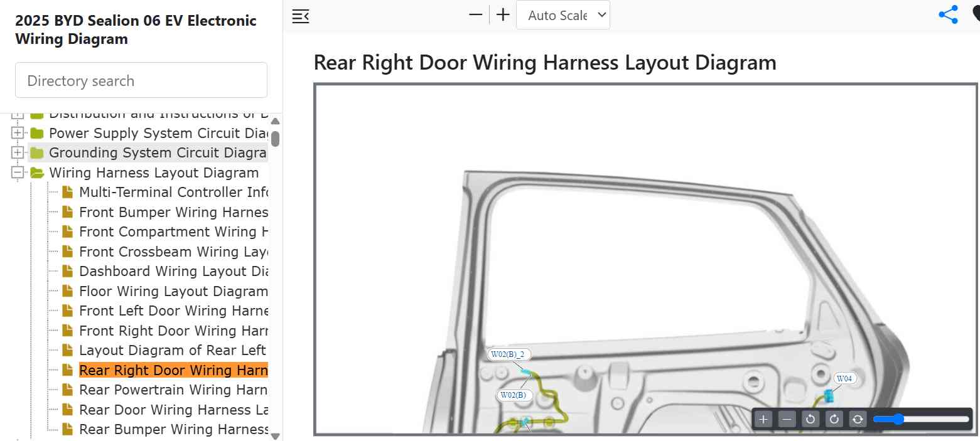Image resolution: width=980 pixels, height=441 pixels.
Task: Expand the Power Supply System Circuit folder
Action: click(x=18, y=133)
